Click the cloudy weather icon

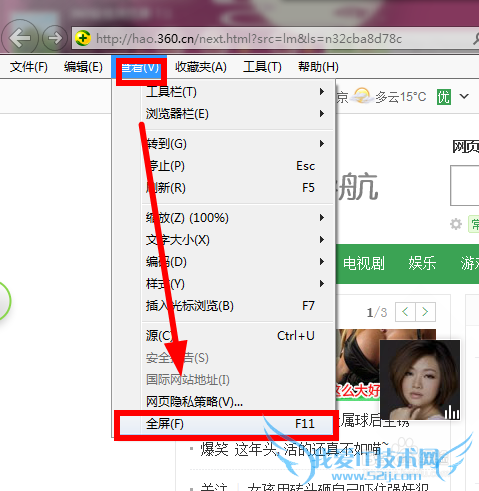(362, 96)
